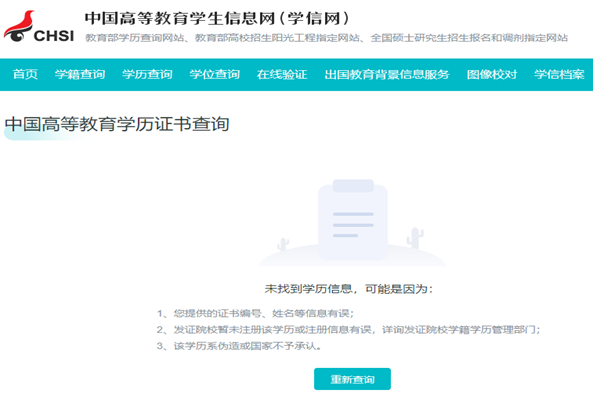Viewport: 593px width, 403px height.
Task: Open the 首页 menu item
Action: point(25,74)
